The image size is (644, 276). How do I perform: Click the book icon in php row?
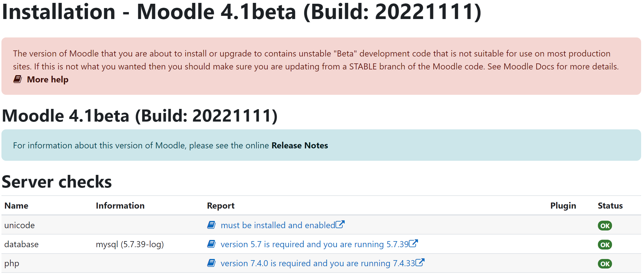point(211,263)
